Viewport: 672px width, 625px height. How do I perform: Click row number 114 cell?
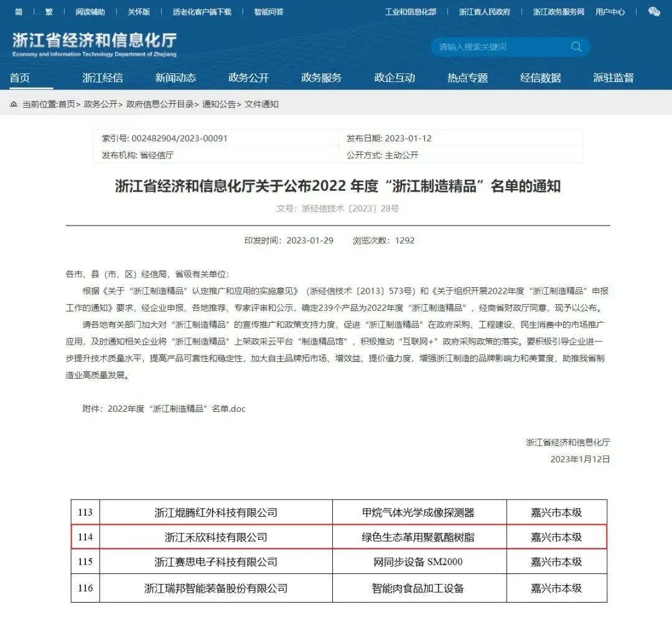85,537
